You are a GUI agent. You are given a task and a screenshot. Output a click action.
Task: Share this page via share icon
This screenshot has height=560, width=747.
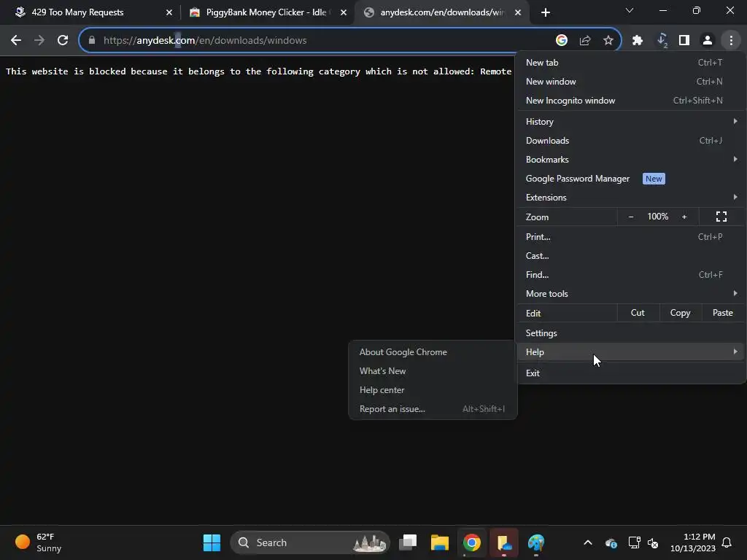pos(585,41)
